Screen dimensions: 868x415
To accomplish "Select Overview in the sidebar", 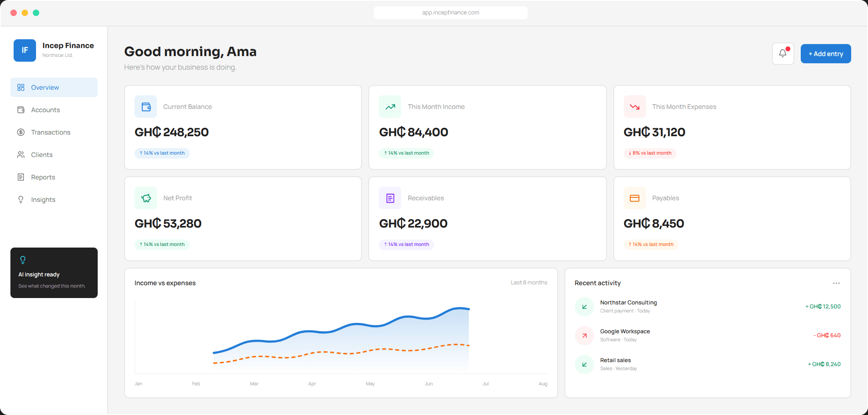I will coord(54,87).
